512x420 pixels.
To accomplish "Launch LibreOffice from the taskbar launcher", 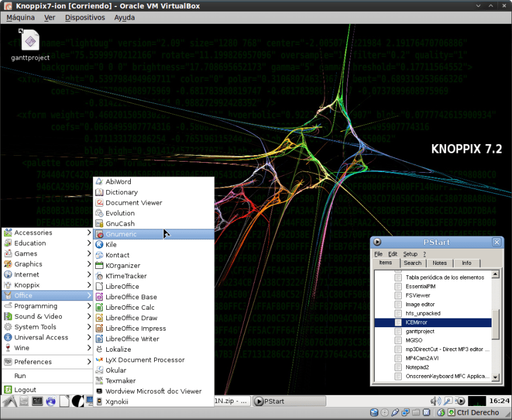I will coord(64,401).
